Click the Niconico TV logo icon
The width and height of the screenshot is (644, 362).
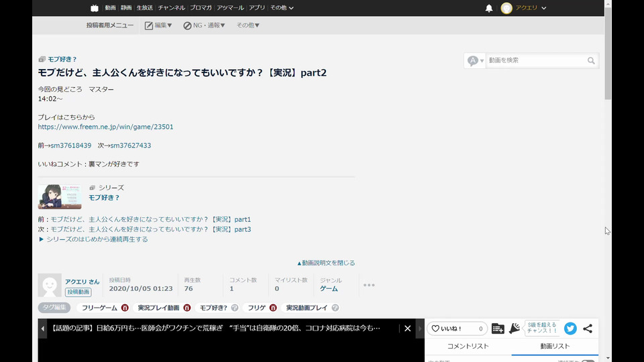coord(95,8)
